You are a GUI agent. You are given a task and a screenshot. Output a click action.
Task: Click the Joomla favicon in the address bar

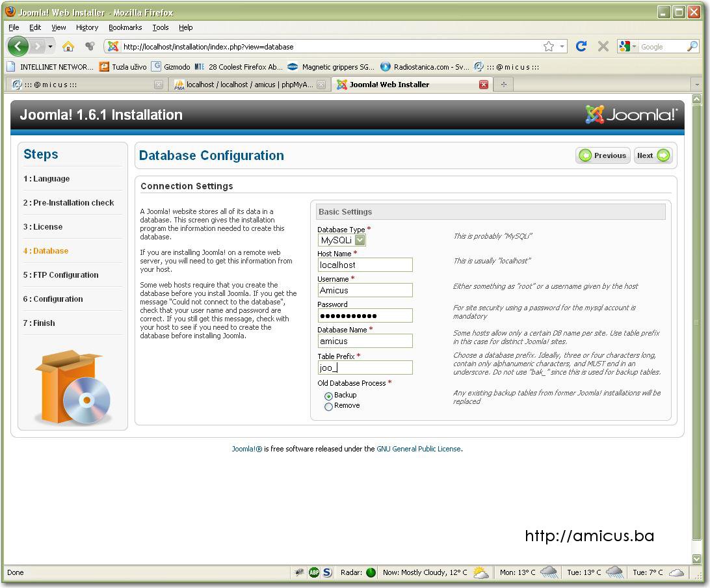pos(113,46)
